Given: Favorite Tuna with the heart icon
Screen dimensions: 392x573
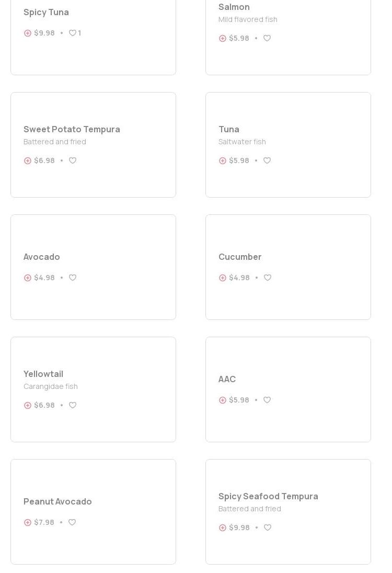Looking at the screenshot, I should click(267, 161).
